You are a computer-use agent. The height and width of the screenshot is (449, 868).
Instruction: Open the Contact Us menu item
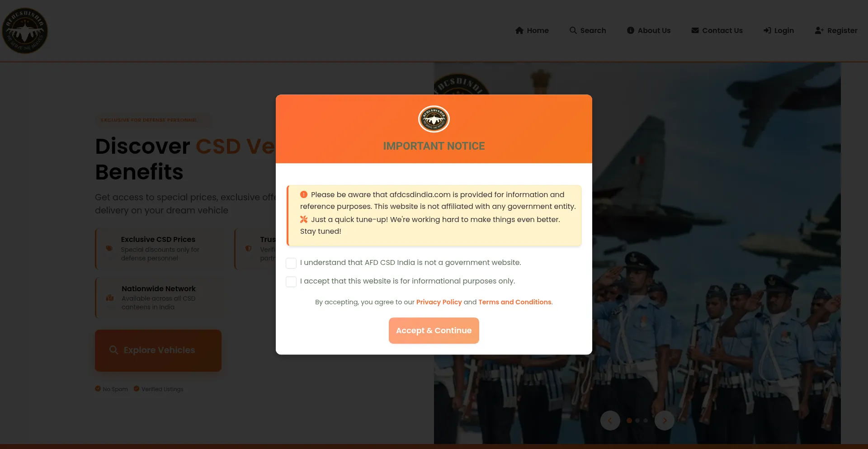coord(717,30)
